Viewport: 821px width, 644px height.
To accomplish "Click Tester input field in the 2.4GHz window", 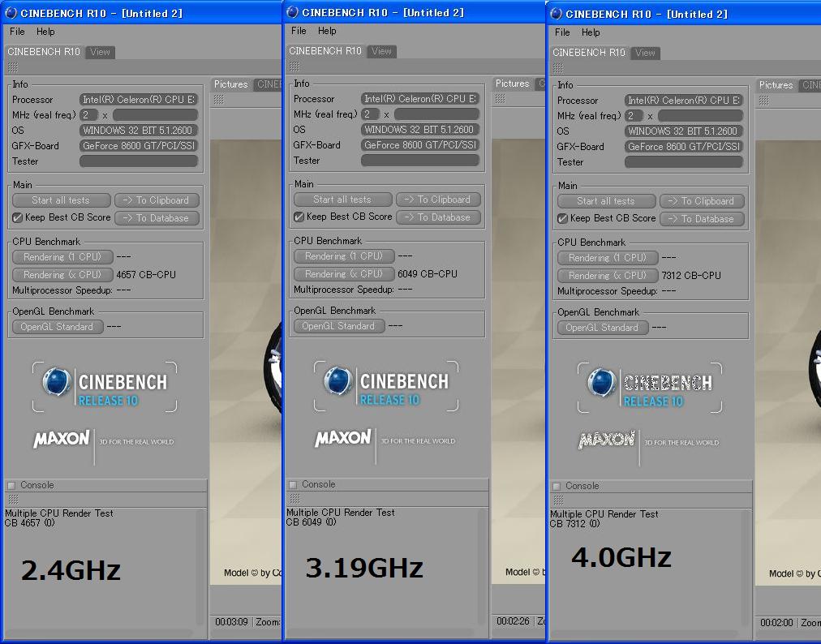I will coord(139,161).
